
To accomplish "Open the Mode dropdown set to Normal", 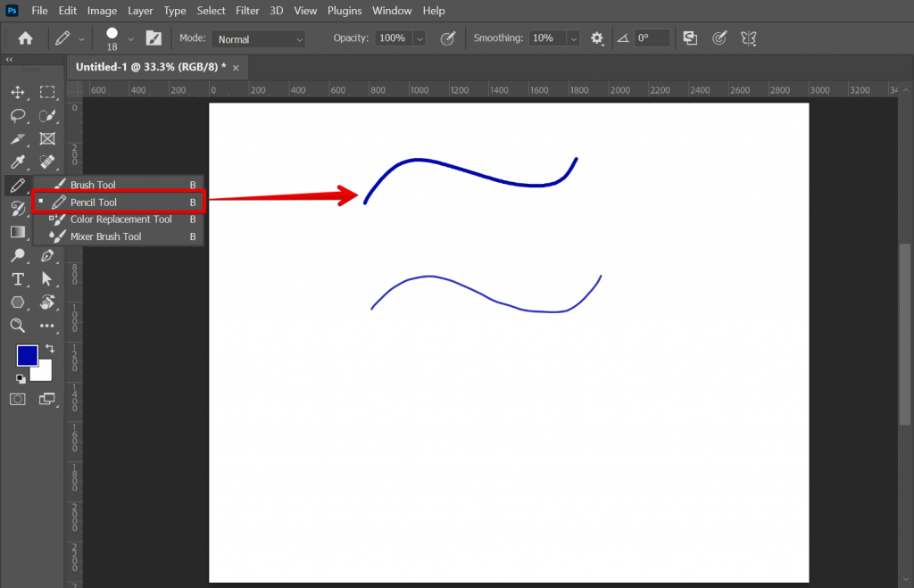I will (259, 39).
